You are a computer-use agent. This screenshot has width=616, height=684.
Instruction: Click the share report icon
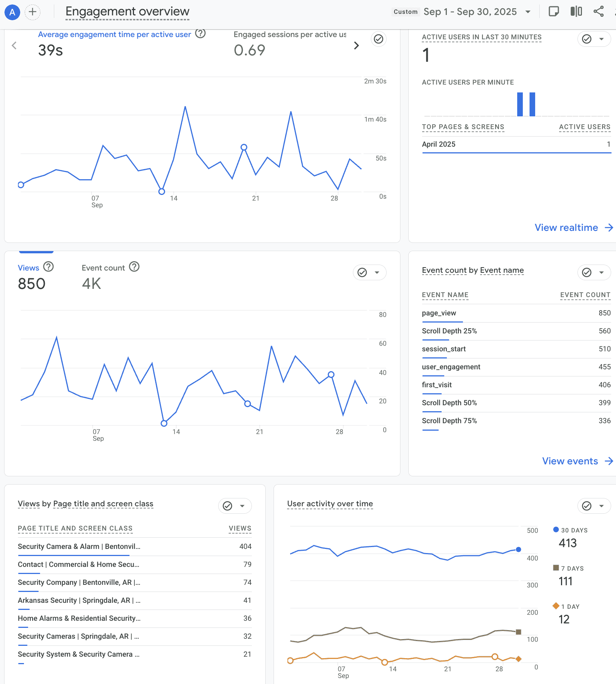coord(598,12)
